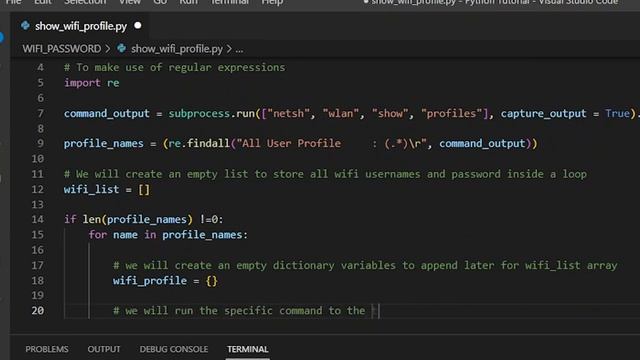Click the comment about empty dictionary on line 17
The height and width of the screenshot is (360, 640).
pyautogui.click(x=365, y=266)
